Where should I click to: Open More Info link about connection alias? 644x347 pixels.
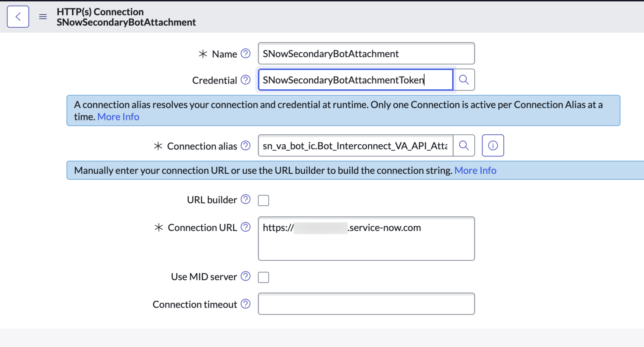pyautogui.click(x=118, y=117)
